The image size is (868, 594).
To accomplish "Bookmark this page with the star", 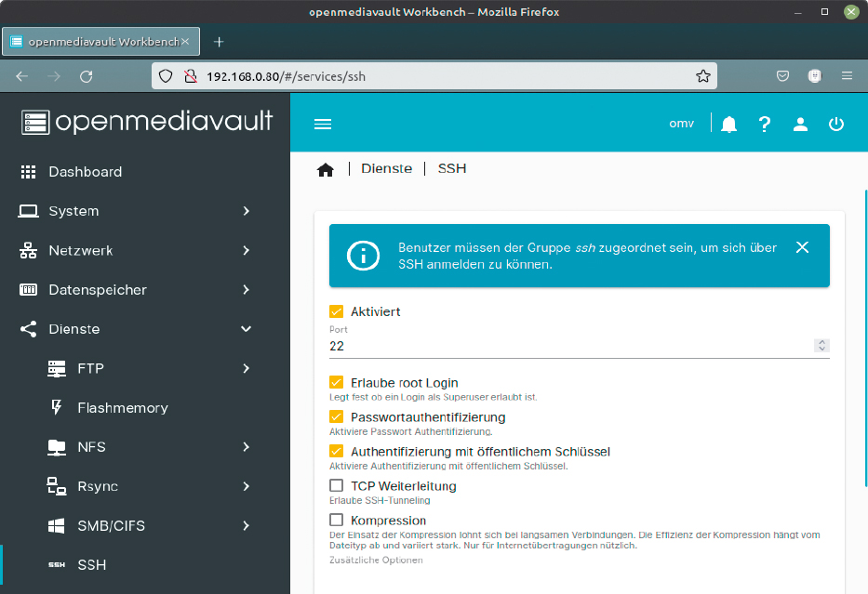I will coord(703,76).
